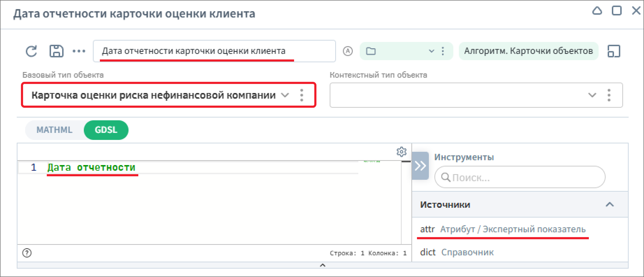Click the editor minimap preview

pyautogui.click(x=372, y=162)
